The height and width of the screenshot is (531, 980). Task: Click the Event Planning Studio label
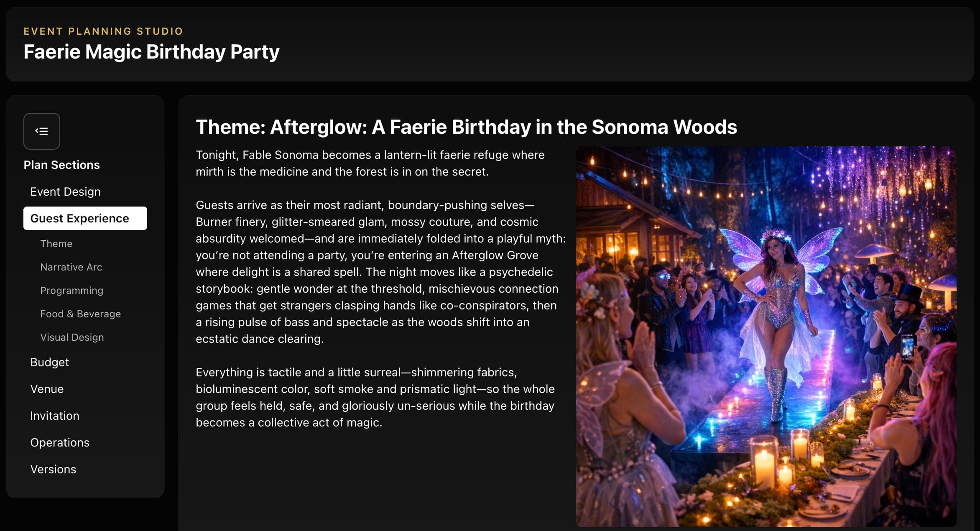(x=103, y=31)
